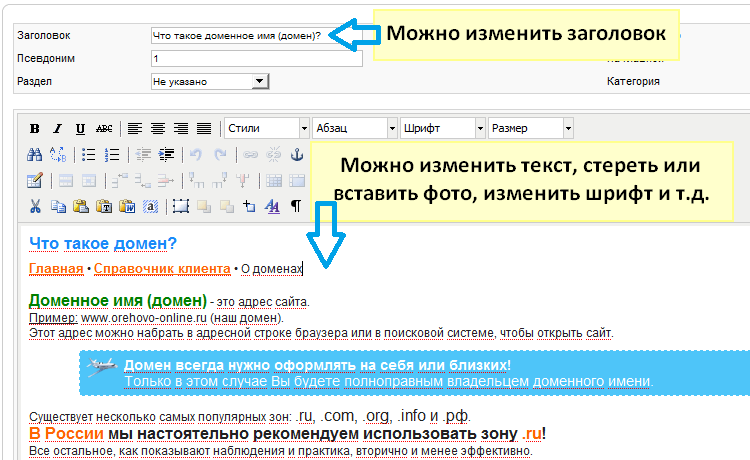Screen dimensions: 750x460
Task: Insert a bulleted list
Action: tap(88, 154)
